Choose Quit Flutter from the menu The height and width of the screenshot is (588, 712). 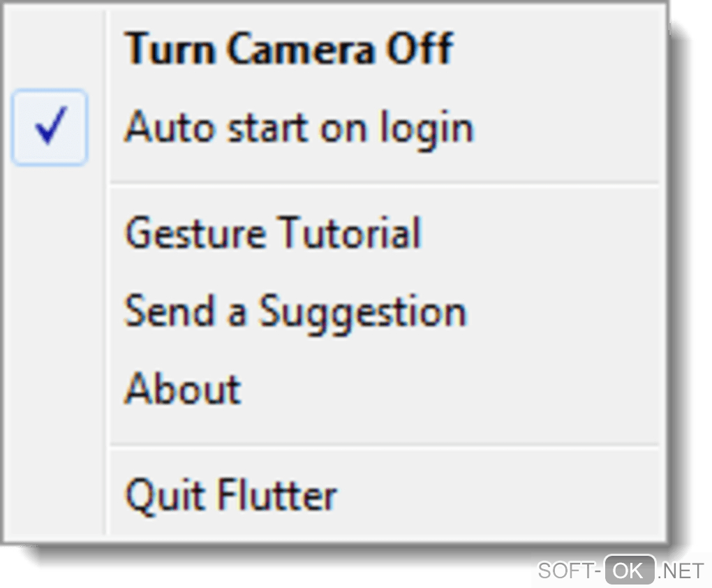tap(230, 495)
